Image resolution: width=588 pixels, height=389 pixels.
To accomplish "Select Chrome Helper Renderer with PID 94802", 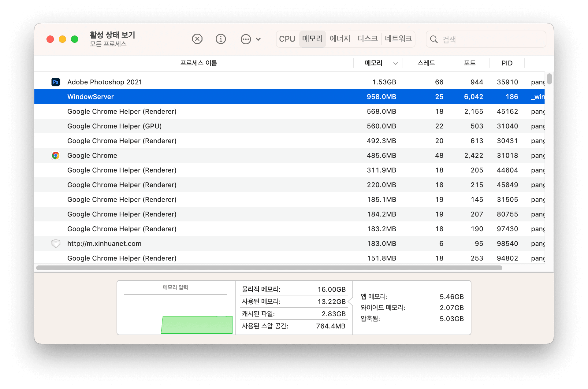I will point(289,257).
